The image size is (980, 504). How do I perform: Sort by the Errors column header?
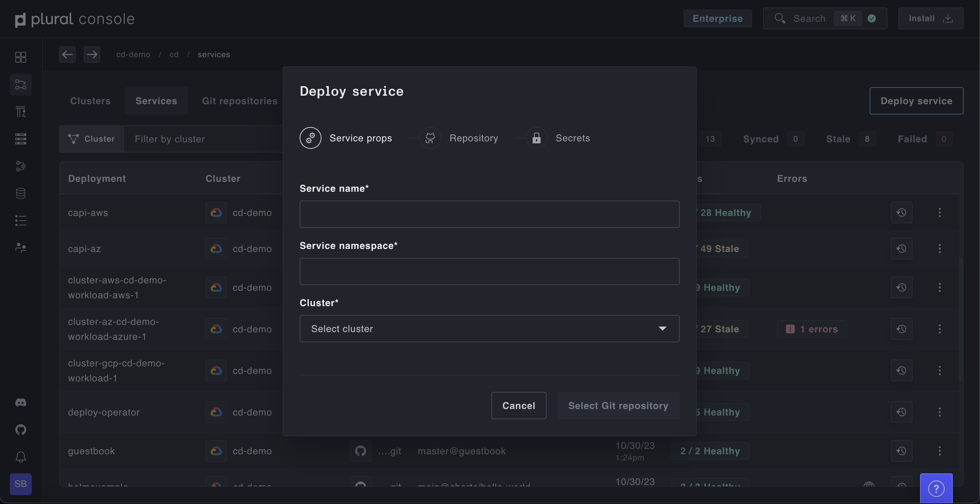click(x=792, y=178)
